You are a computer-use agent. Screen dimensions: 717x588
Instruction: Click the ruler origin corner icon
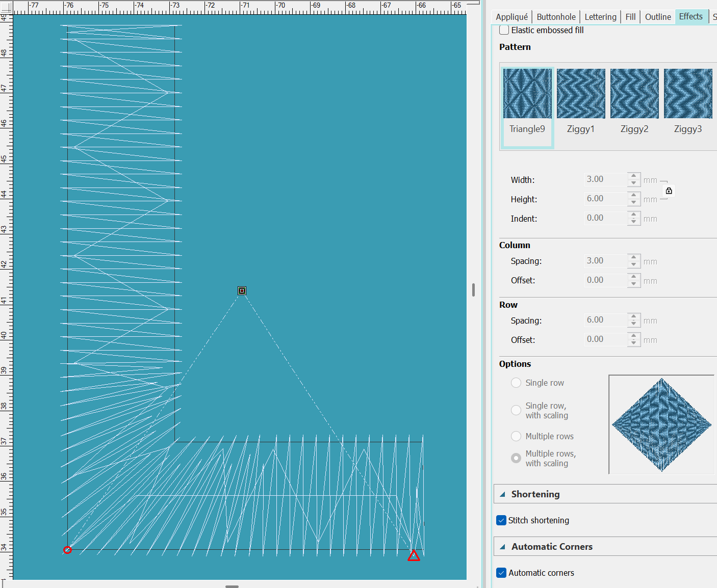pyautogui.click(x=6, y=7)
